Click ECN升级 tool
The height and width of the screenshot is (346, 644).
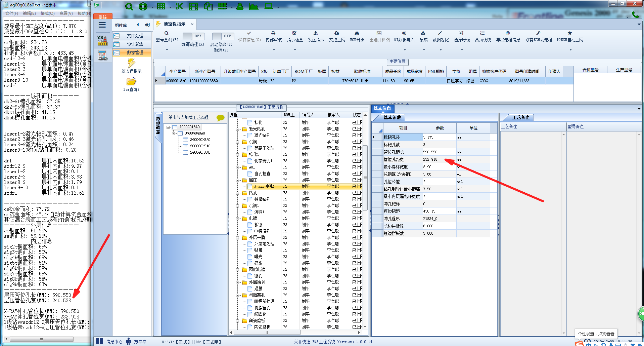[x=357, y=37]
